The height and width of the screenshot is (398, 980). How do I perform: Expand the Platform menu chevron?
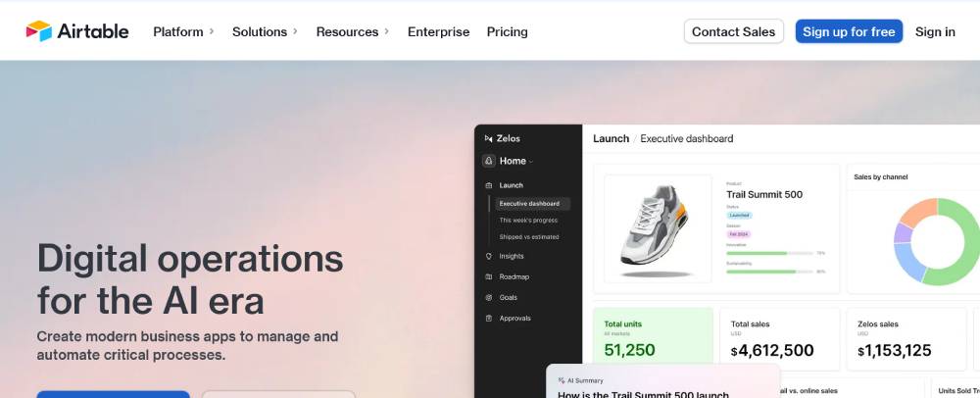point(212,31)
